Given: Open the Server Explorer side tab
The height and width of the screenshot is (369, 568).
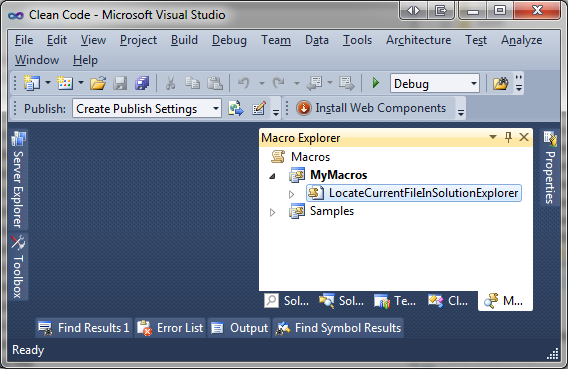Looking at the screenshot, I should (x=18, y=180).
